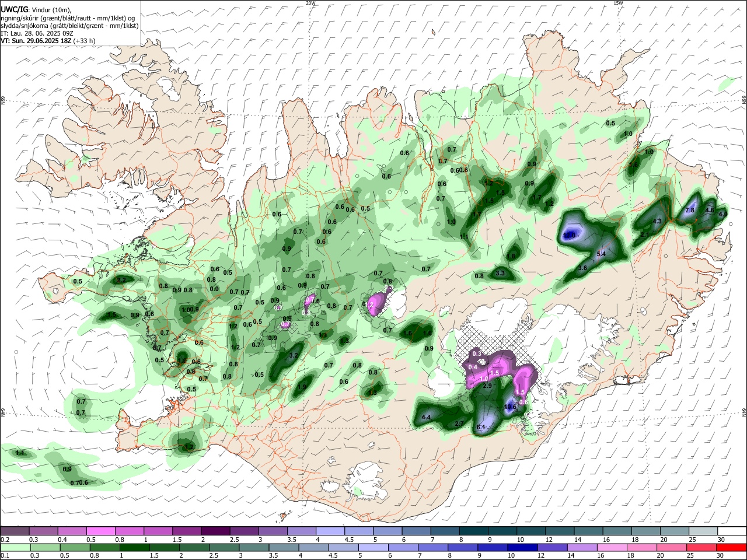Click bottom legend swatch between 10 and 12
Screen dimensions: 747x560
click(521, 547)
